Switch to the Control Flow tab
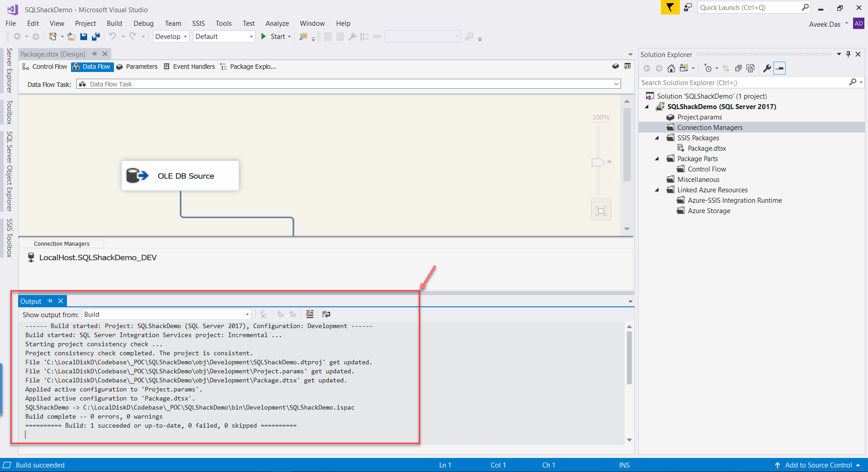Viewport: 868px width, 472px height. click(45, 67)
